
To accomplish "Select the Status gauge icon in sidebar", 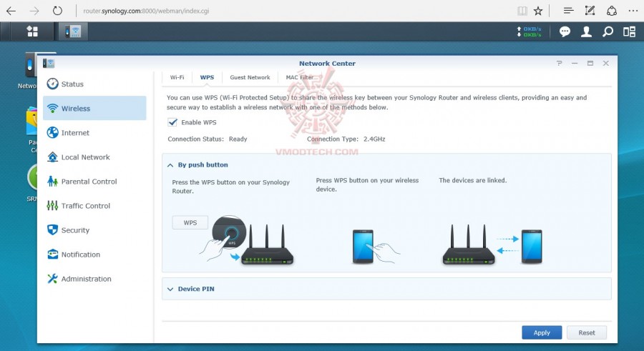I will pos(52,84).
